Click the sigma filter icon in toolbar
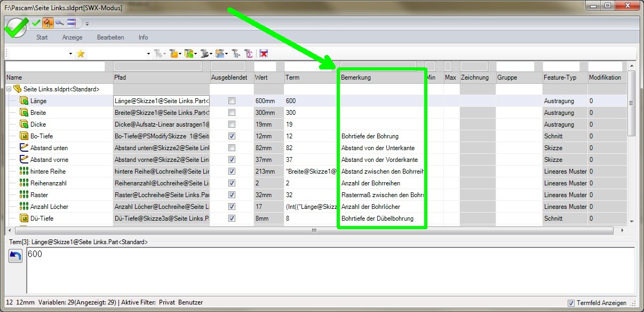Viewport: 644px width, 312px height. 248,53
